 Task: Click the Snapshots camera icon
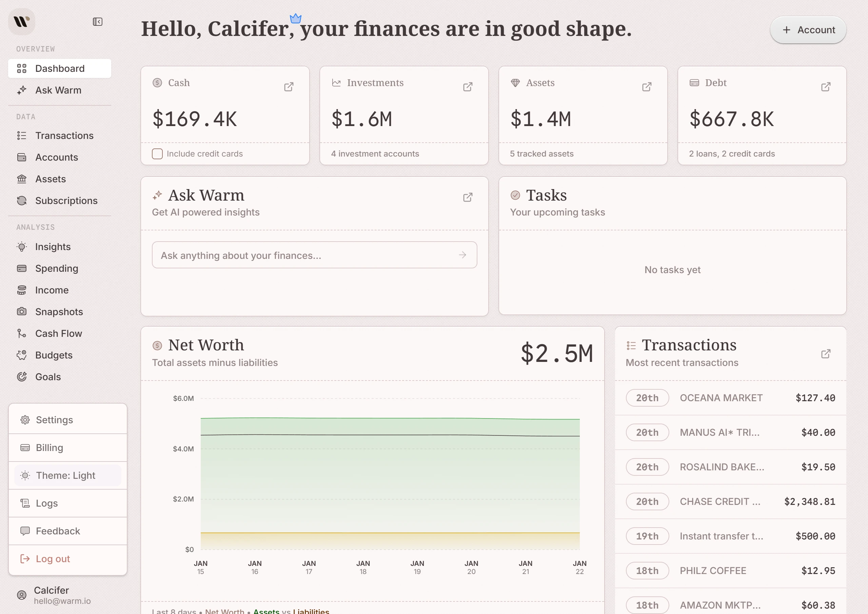(x=22, y=311)
